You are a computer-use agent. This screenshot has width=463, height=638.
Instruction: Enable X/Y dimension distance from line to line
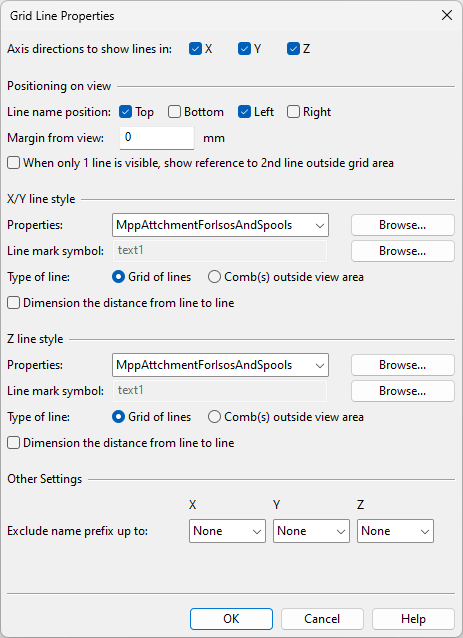pos(13,303)
